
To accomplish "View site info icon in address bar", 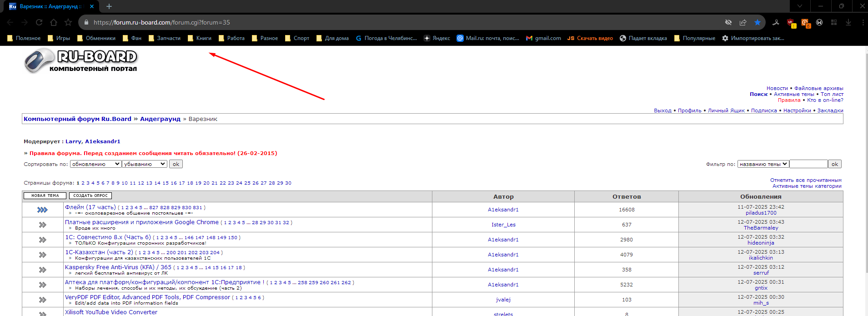I will tap(85, 22).
